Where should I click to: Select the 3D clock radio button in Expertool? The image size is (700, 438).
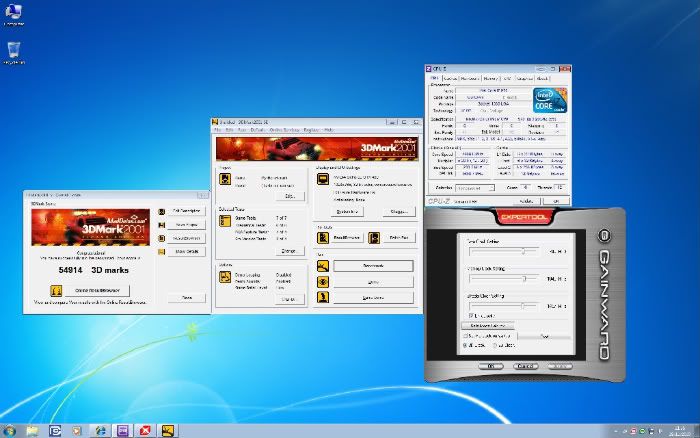point(465,345)
